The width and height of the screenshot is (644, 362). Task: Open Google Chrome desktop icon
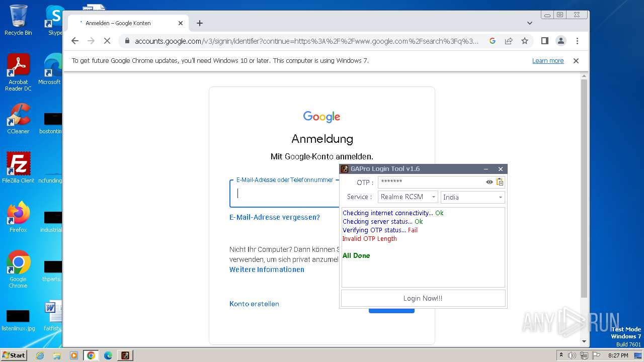pyautogui.click(x=18, y=269)
